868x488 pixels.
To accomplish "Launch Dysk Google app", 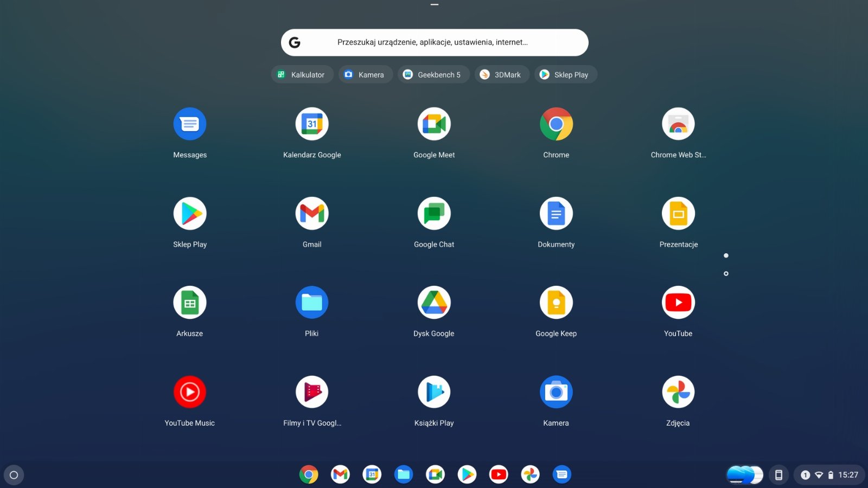I will (x=434, y=303).
